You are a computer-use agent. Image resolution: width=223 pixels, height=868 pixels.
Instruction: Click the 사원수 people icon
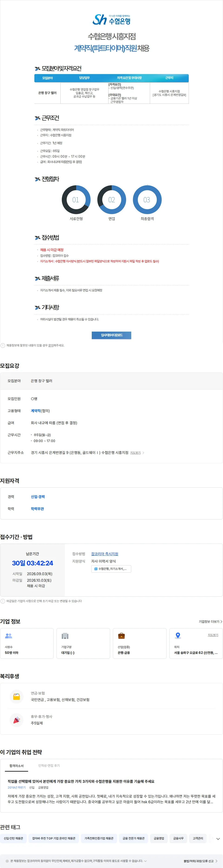(x=9, y=636)
